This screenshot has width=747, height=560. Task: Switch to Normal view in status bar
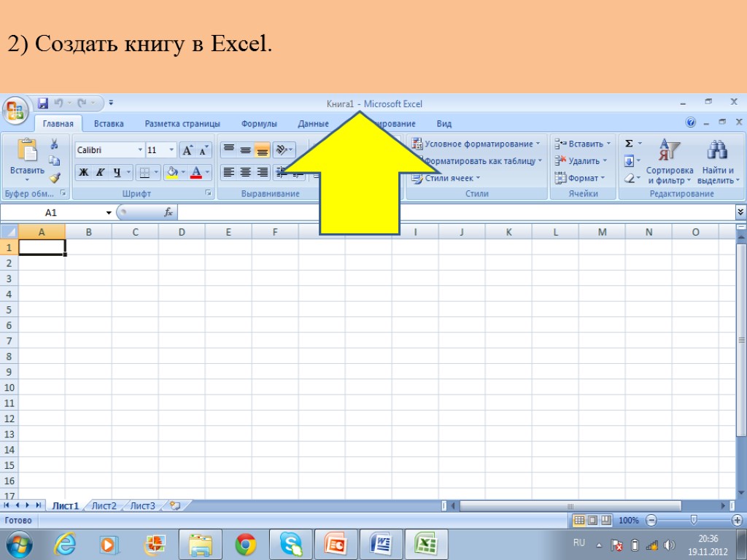(x=579, y=520)
